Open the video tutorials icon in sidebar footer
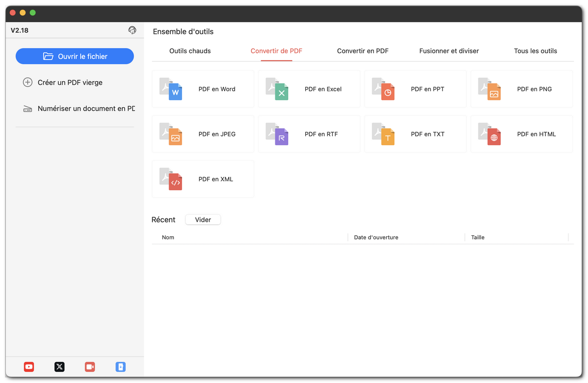 (90, 366)
